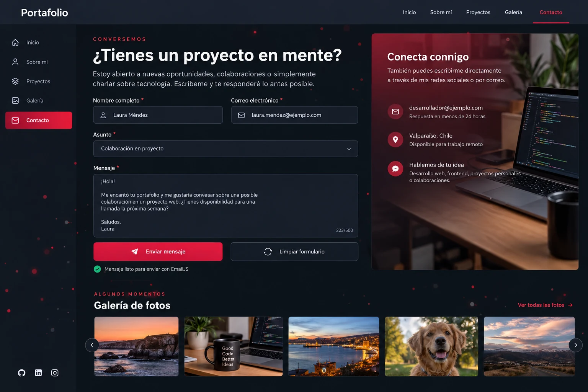Click the desarrollador@ejemplo.com email address
Screen dimensions: 588x392
[x=446, y=108]
